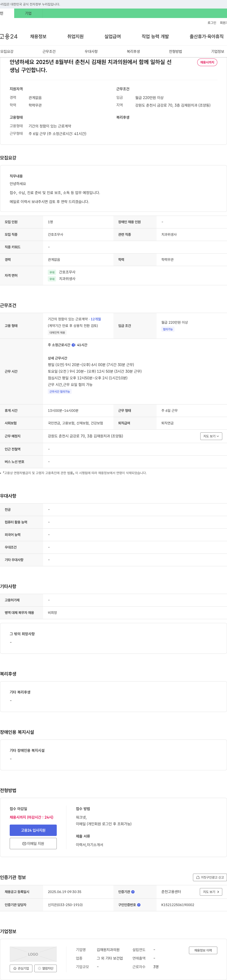Report via 거짓구인광고 신고 button
The width and height of the screenshot is (227, 980).
pos(210,877)
